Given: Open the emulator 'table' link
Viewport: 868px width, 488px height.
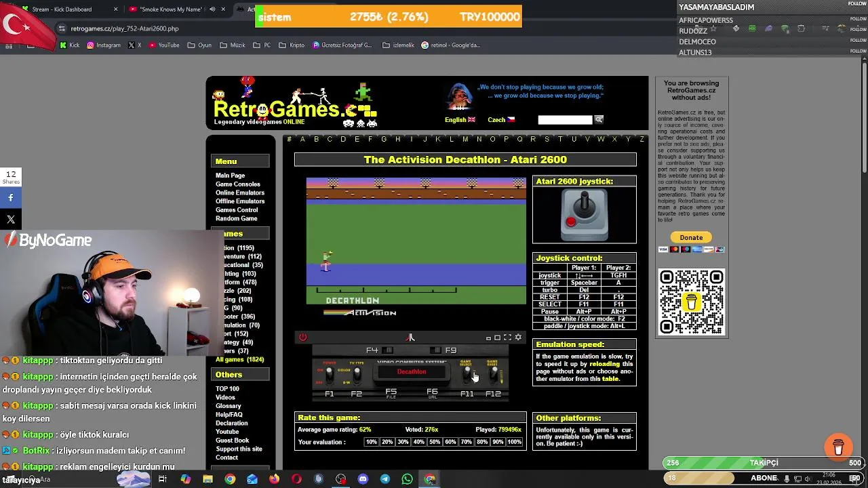Looking at the screenshot, I should pos(610,379).
